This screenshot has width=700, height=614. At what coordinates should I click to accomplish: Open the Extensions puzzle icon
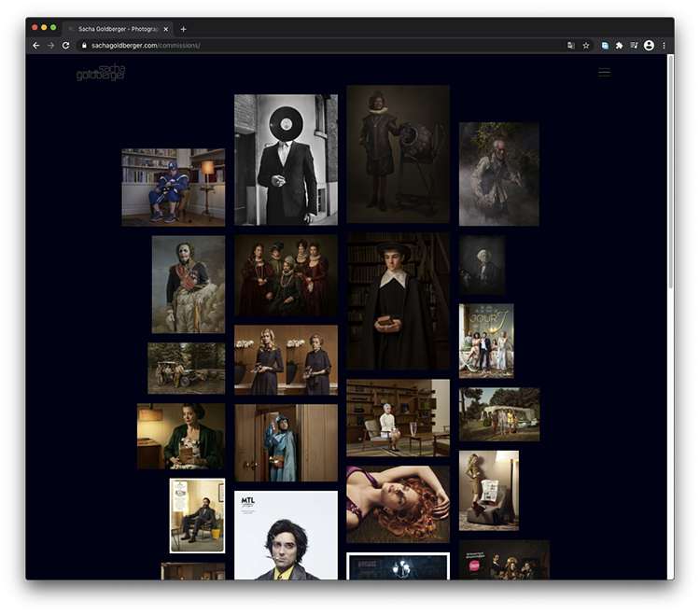coord(619,45)
